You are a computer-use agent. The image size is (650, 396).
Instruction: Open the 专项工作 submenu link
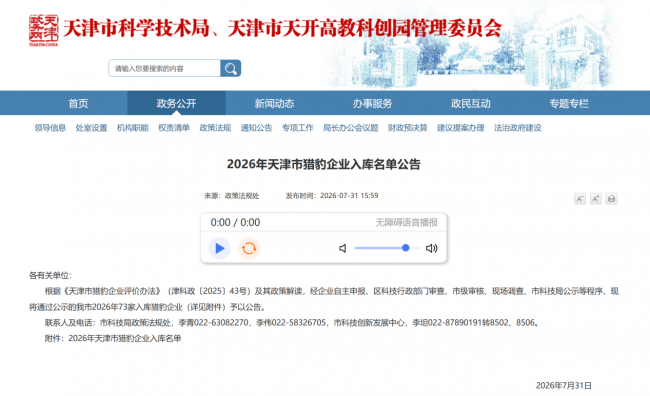298,128
